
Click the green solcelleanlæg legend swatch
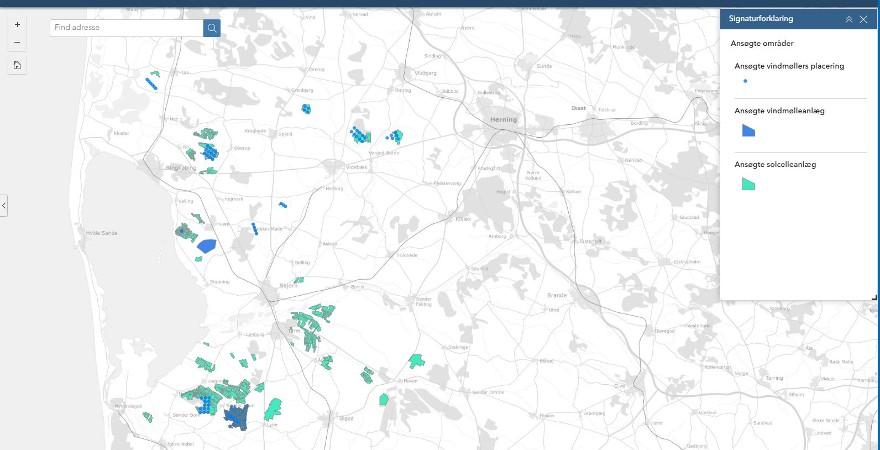(x=748, y=184)
